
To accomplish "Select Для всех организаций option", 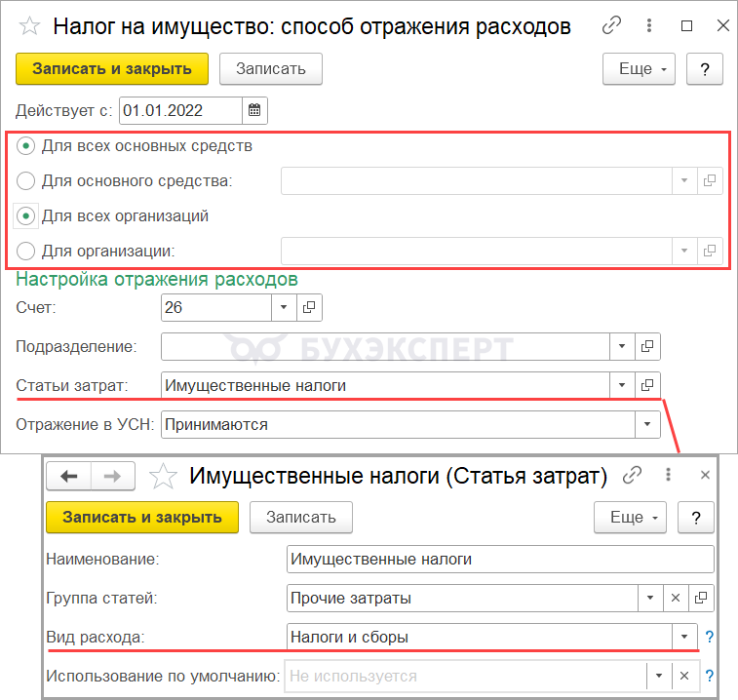I will pos(26,216).
